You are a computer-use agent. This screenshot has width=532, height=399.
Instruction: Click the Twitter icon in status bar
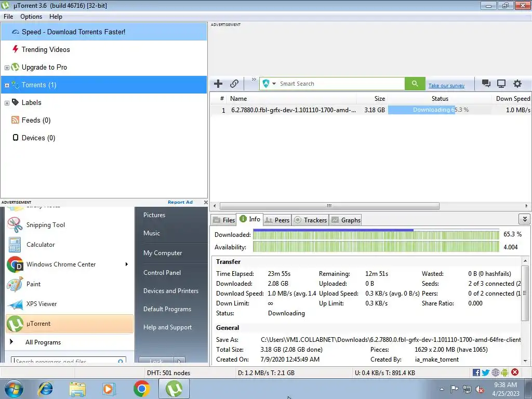click(x=486, y=373)
